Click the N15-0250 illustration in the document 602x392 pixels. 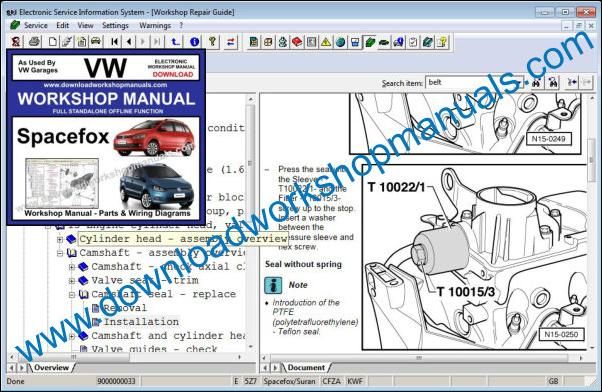click(x=475, y=257)
